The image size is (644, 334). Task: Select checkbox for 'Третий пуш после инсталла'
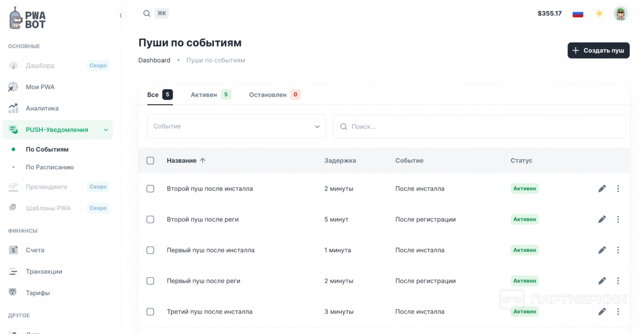coord(150,312)
